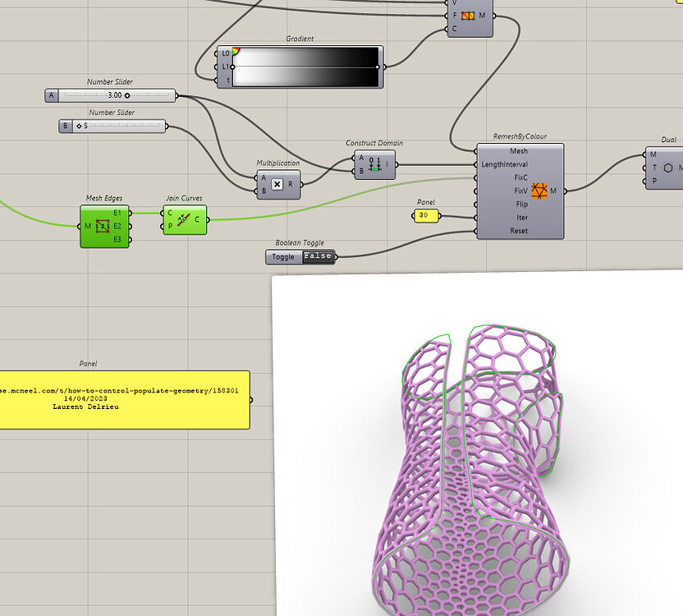This screenshot has height=616, width=683.
Task: Select the RemeshByColour triangulation icon
Action: 540,191
